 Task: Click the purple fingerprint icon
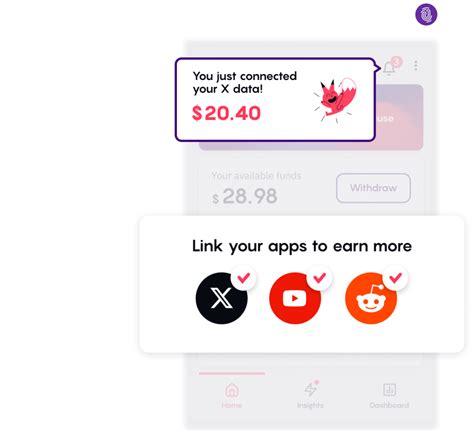click(x=426, y=14)
